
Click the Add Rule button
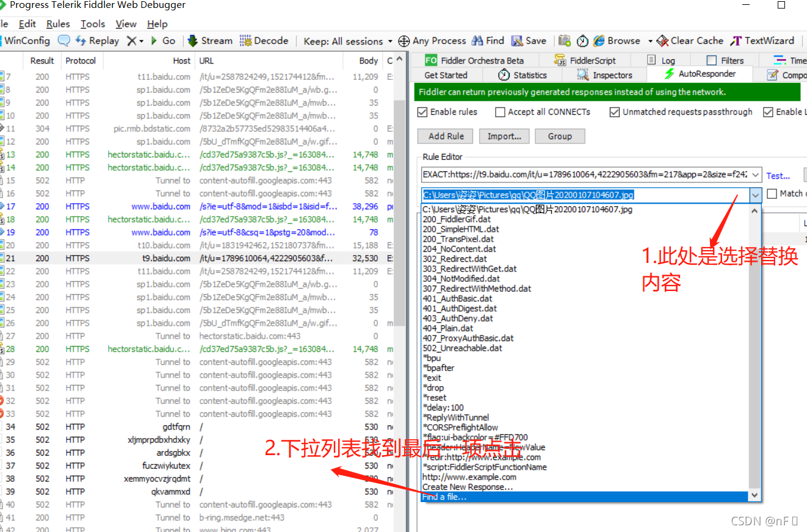[446, 136]
